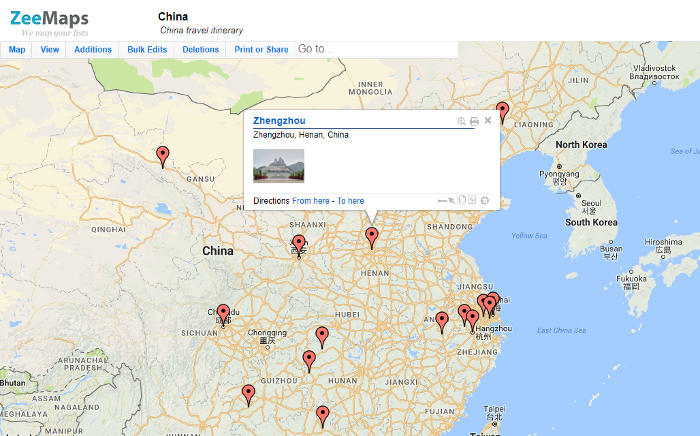The width and height of the screenshot is (700, 436).
Task: Zoom to marker using popup magnifier icon
Action: click(x=462, y=121)
